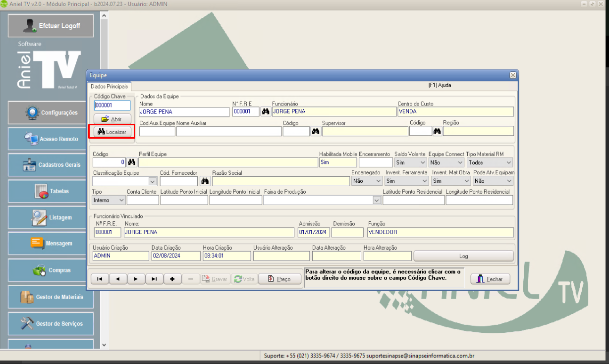This screenshot has width=609, height=364.
Task: Open Tipo Material RM dropdown
Action: tap(508, 162)
